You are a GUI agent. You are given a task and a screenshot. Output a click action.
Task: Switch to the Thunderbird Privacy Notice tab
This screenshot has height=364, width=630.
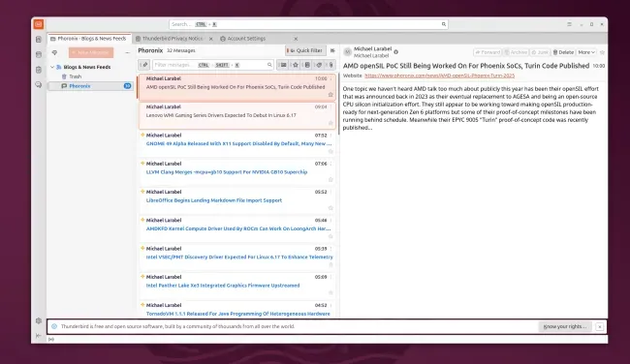(173, 39)
